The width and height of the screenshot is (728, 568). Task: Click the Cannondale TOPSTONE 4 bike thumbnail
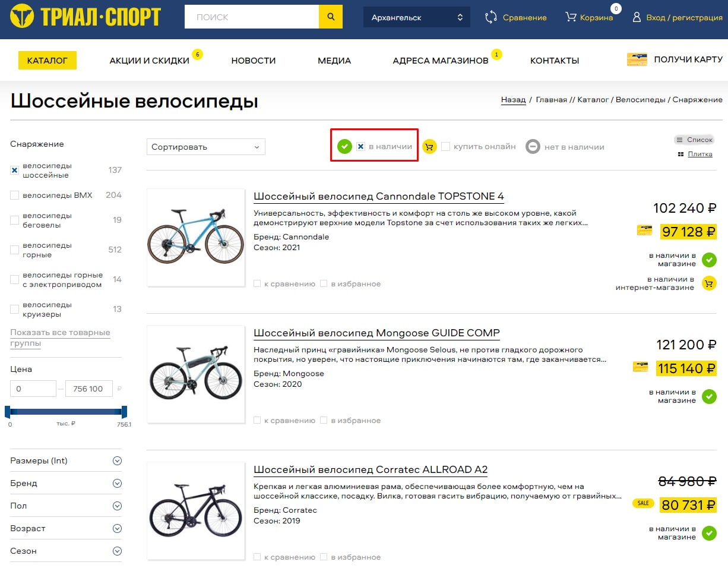pos(196,238)
